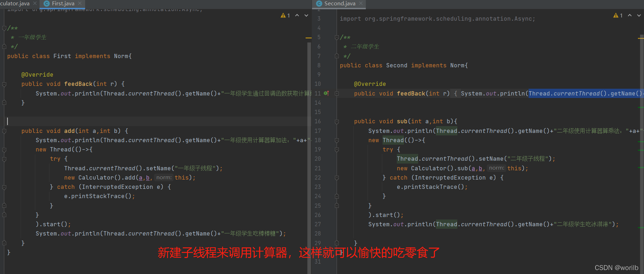Click the norm: parameter hint in First.java

[x=164, y=177]
